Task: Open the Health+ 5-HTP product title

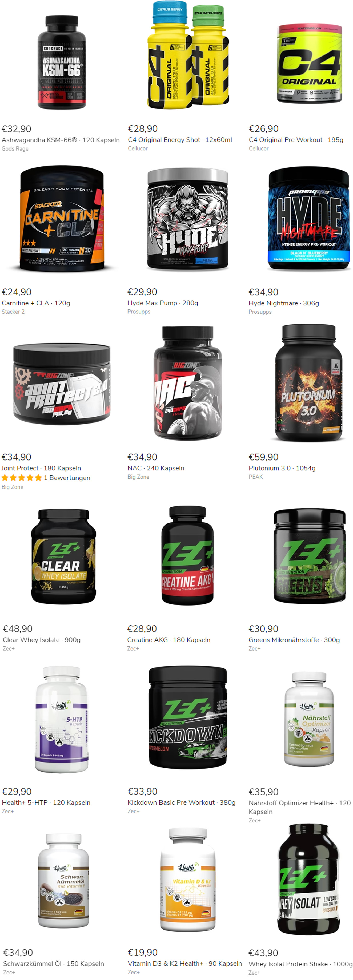Action: coord(46,802)
